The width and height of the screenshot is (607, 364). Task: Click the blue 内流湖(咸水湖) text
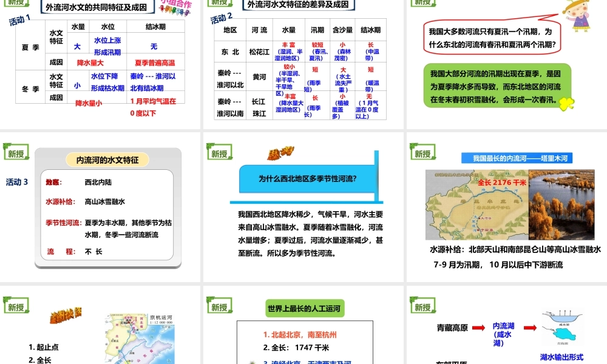click(x=503, y=334)
